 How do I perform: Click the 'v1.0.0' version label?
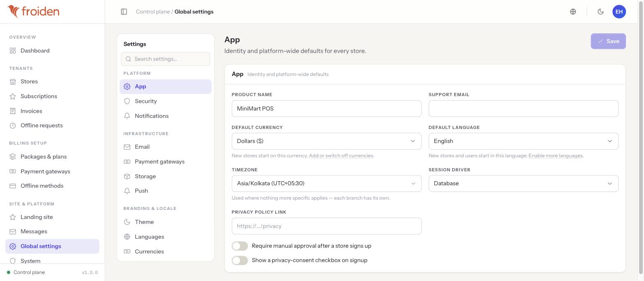pyautogui.click(x=90, y=272)
